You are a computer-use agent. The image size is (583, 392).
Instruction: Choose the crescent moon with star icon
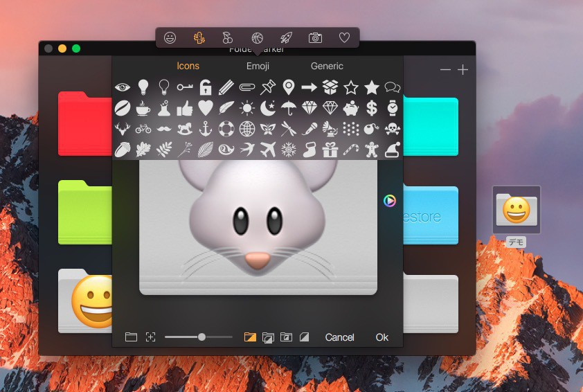click(x=268, y=108)
